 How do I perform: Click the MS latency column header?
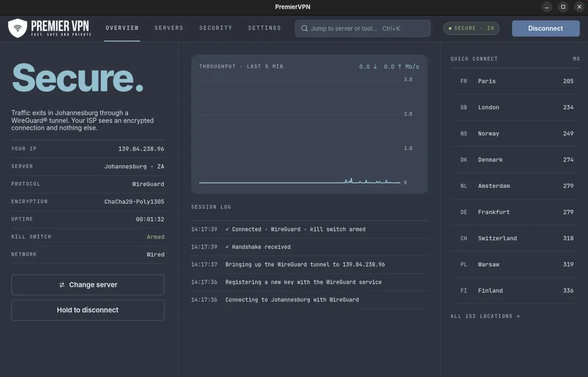point(576,59)
